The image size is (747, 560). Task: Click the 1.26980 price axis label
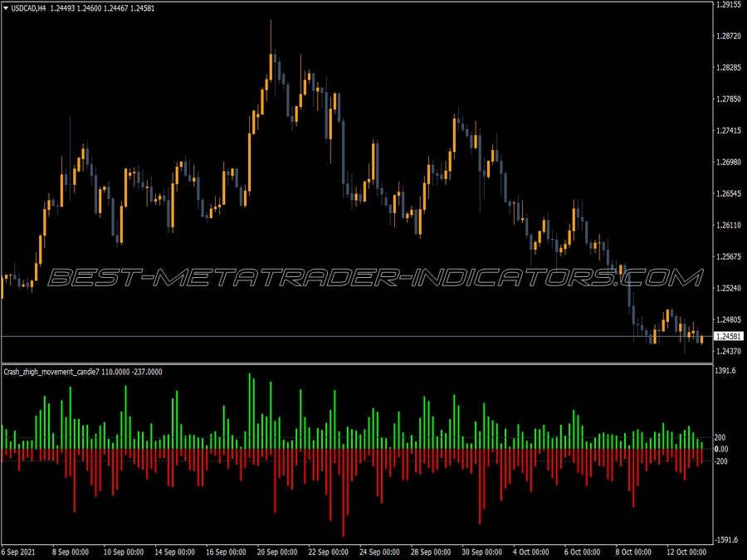[729, 162]
